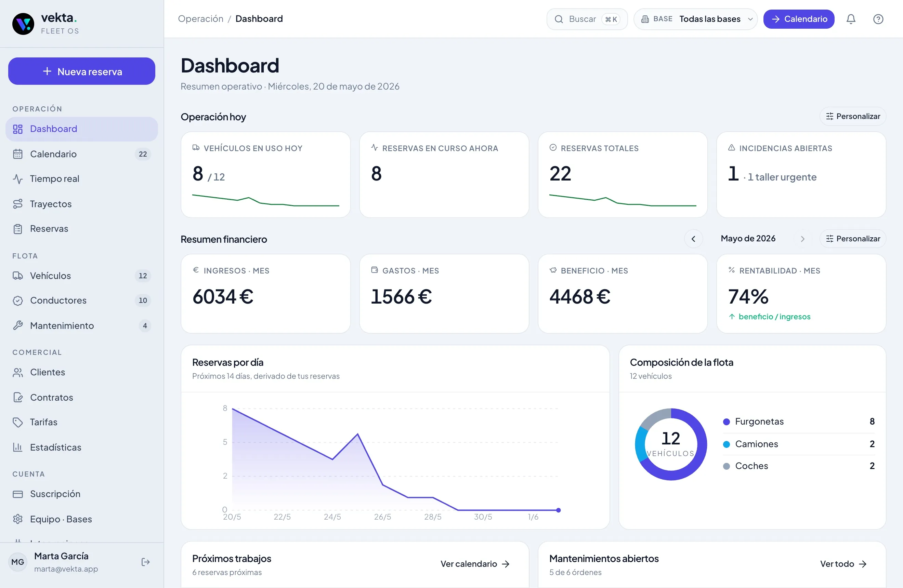
Task: Follow the Ver calendario link
Action: [x=475, y=564]
